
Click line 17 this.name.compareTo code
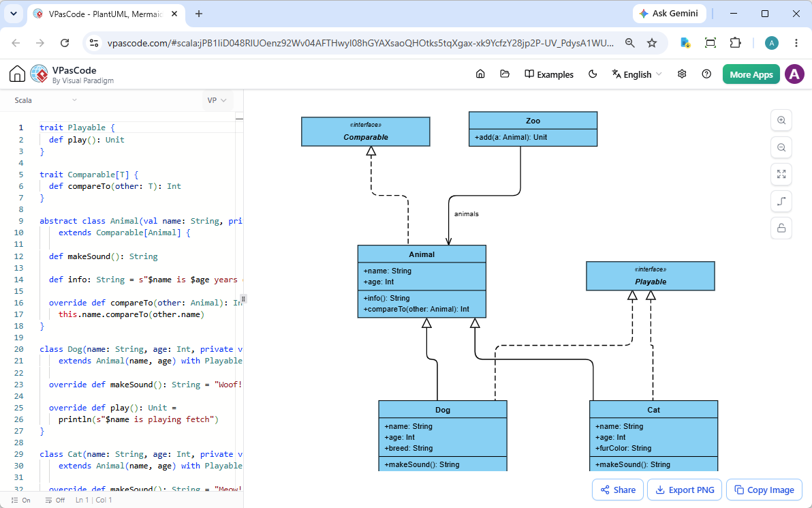[x=131, y=314]
